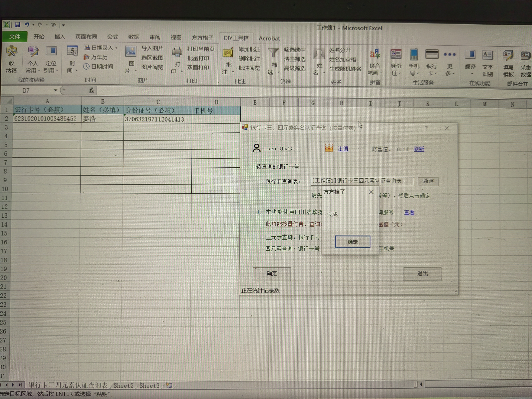532x399 pixels.
Task: Open the 收纳箱 storage box tool
Action: [x=11, y=59]
